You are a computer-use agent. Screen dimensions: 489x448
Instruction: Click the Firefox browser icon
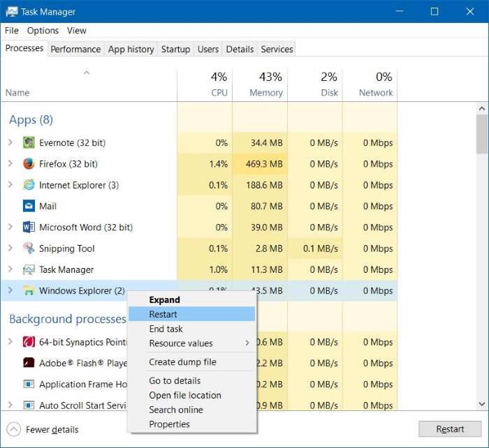(x=29, y=164)
